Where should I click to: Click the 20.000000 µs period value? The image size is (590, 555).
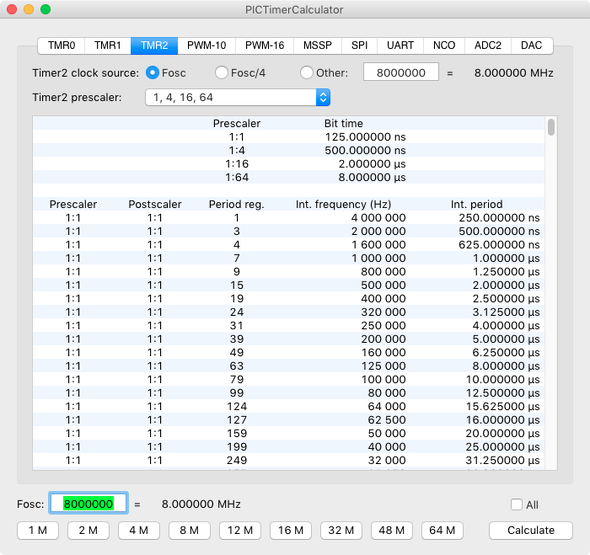(x=503, y=433)
